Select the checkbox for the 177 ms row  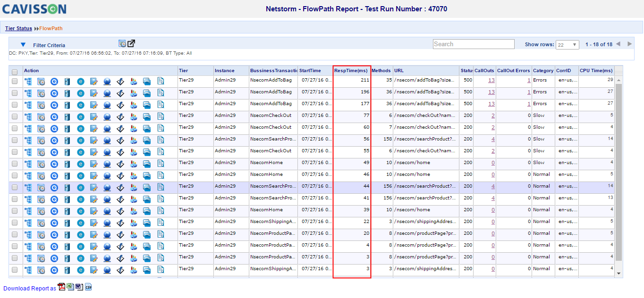coord(15,105)
